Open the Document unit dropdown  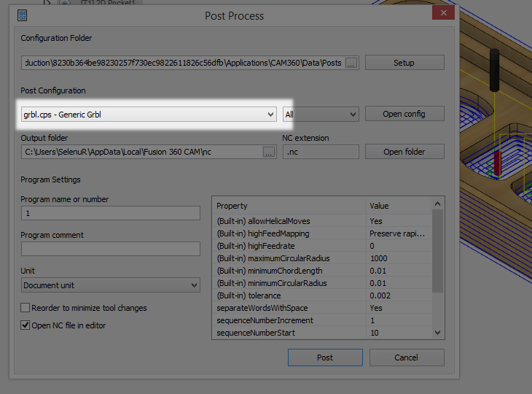(x=195, y=285)
